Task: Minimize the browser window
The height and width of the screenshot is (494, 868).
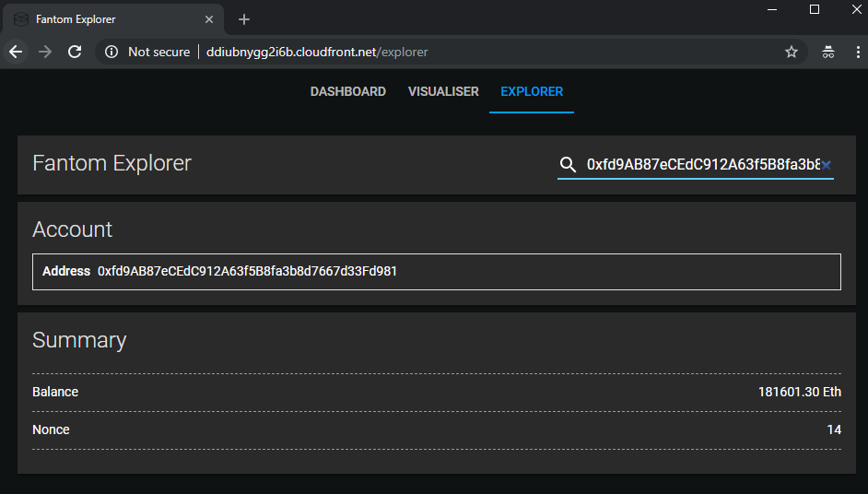Action: click(772, 10)
